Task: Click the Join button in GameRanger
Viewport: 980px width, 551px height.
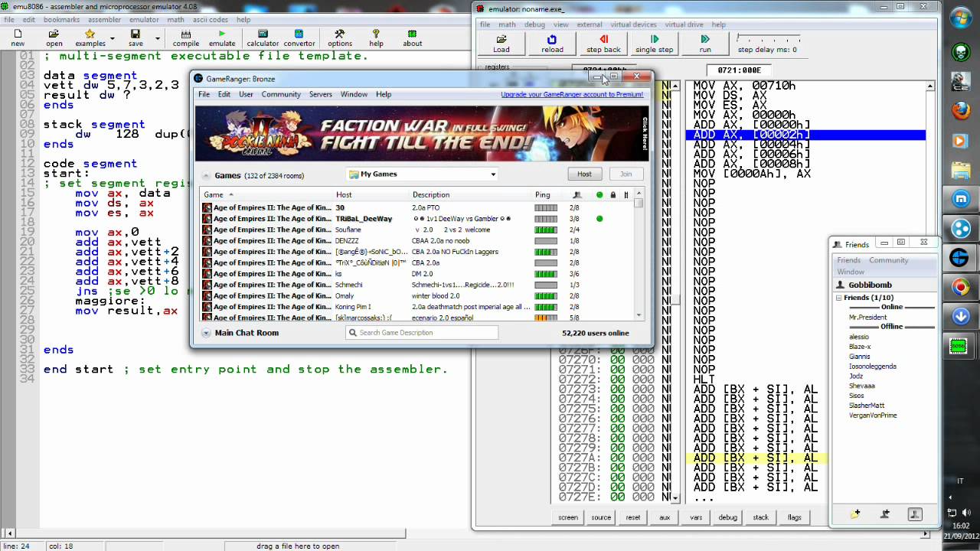Action: (626, 174)
